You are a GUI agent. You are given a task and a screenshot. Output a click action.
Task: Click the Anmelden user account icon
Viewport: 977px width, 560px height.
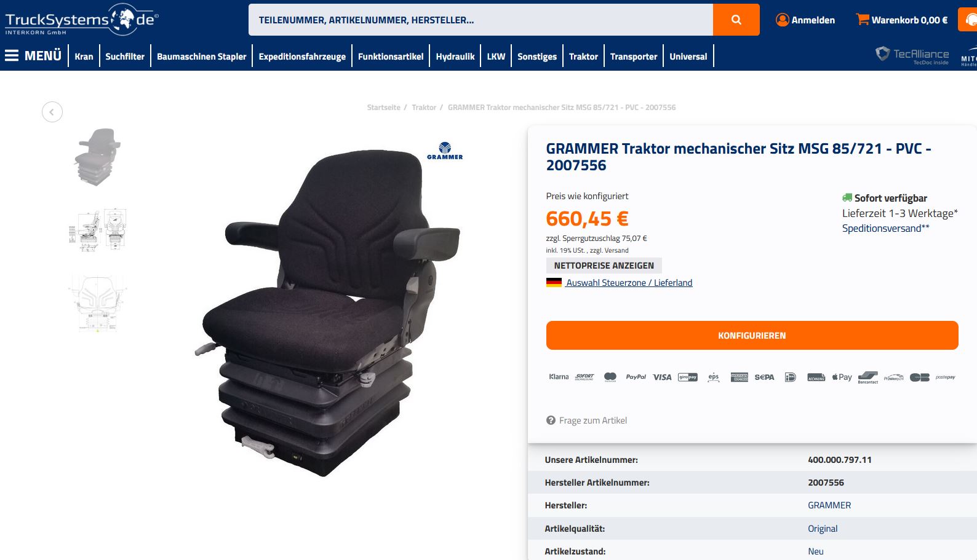coord(782,20)
